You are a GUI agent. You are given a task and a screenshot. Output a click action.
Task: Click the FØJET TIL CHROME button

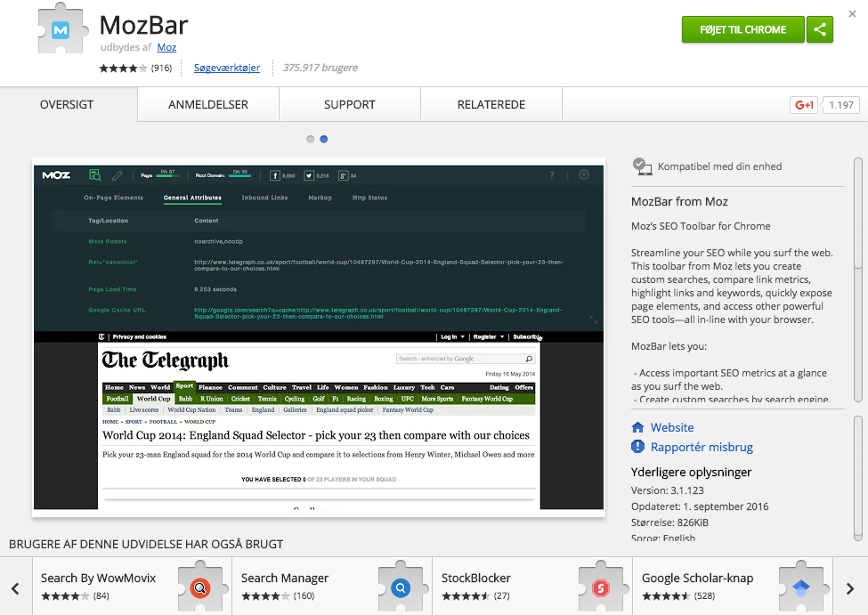[742, 29]
